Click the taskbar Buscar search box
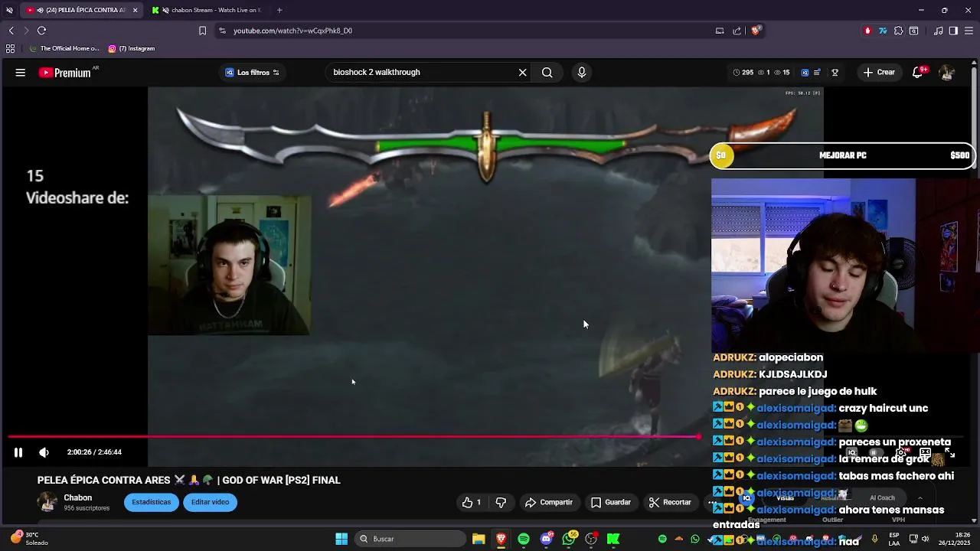 tap(412, 539)
